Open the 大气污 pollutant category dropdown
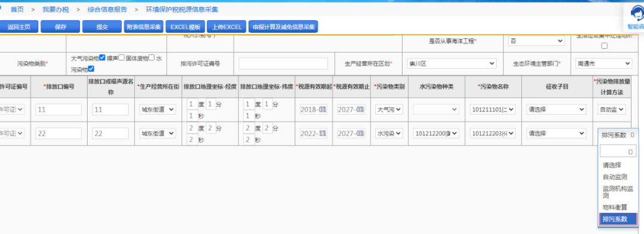The image size is (644, 234). coord(389,109)
